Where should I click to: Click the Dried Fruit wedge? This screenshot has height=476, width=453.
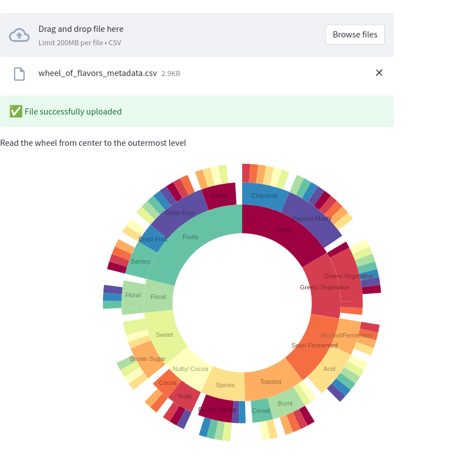(153, 239)
